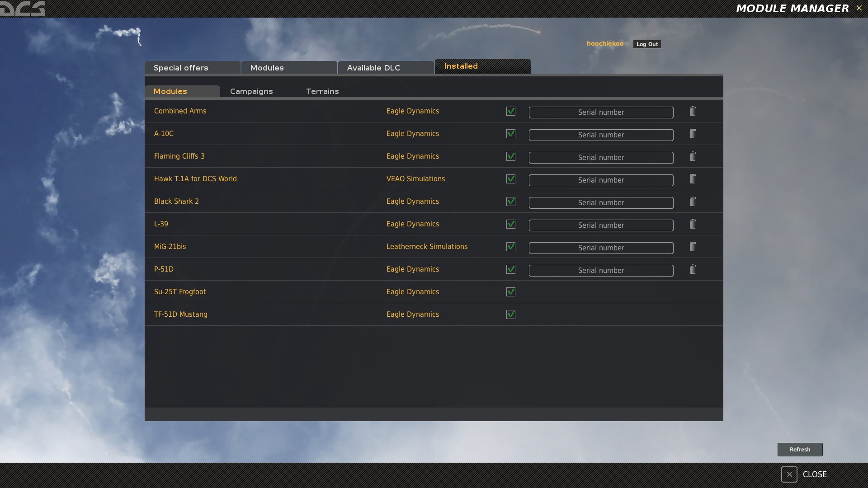This screenshot has height=488, width=868.
Task: Uncheck the L-39 checkbox
Action: [x=511, y=224]
